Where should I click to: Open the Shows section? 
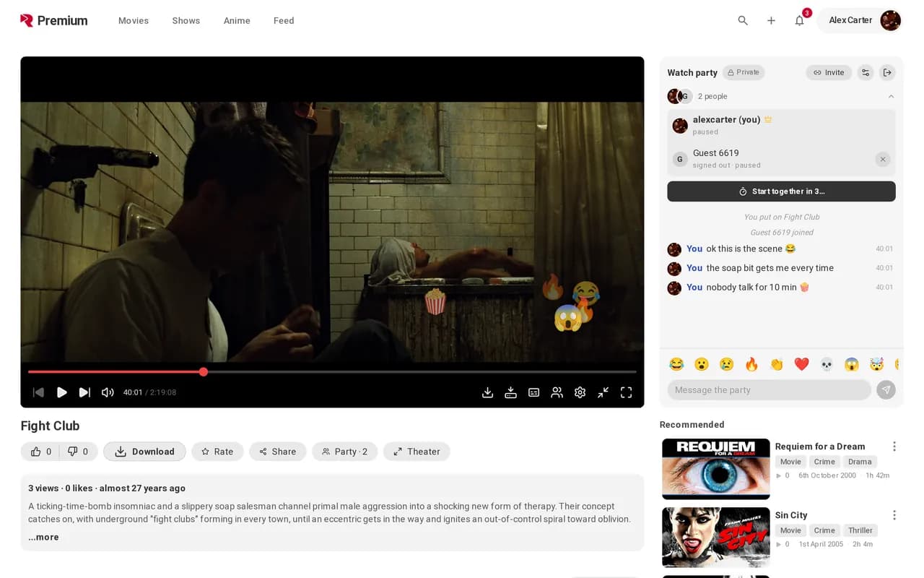coord(186,20)
